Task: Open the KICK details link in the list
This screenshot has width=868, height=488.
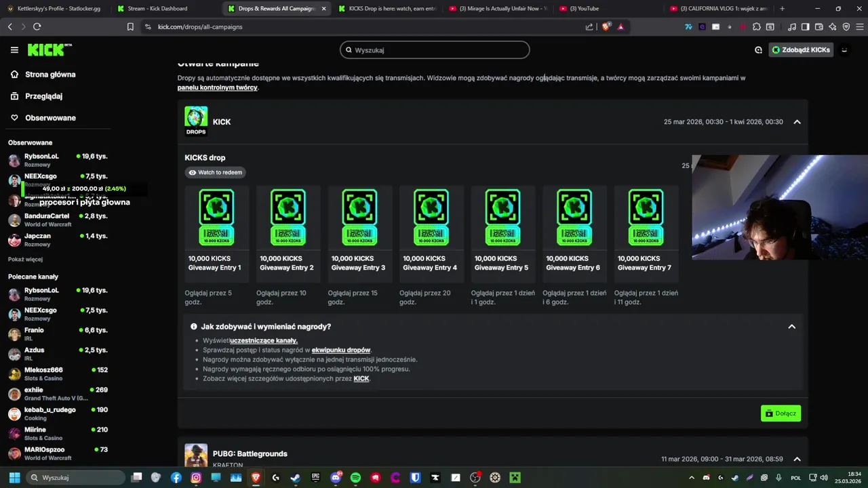Action: coord(361,379)
